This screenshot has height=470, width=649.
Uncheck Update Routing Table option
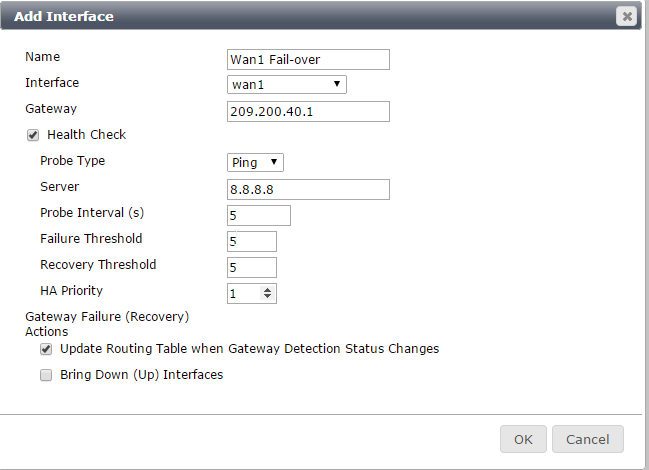46,349
